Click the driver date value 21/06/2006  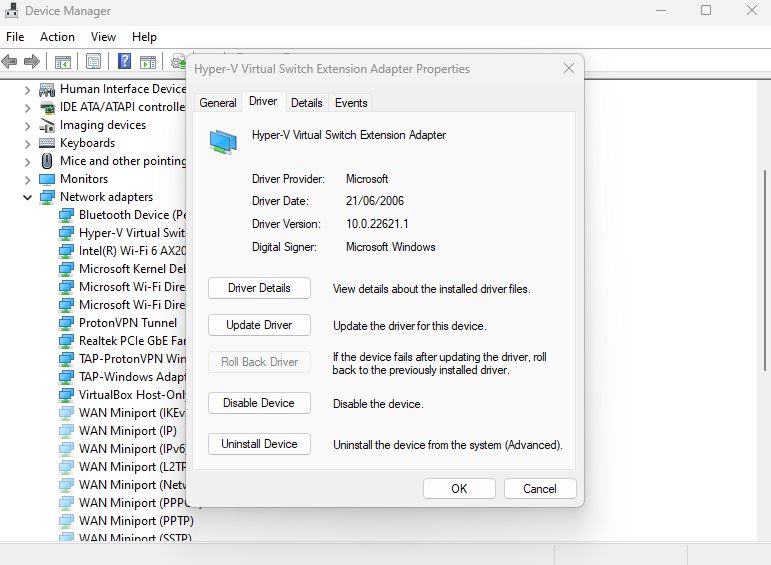(x=375, y=201)
